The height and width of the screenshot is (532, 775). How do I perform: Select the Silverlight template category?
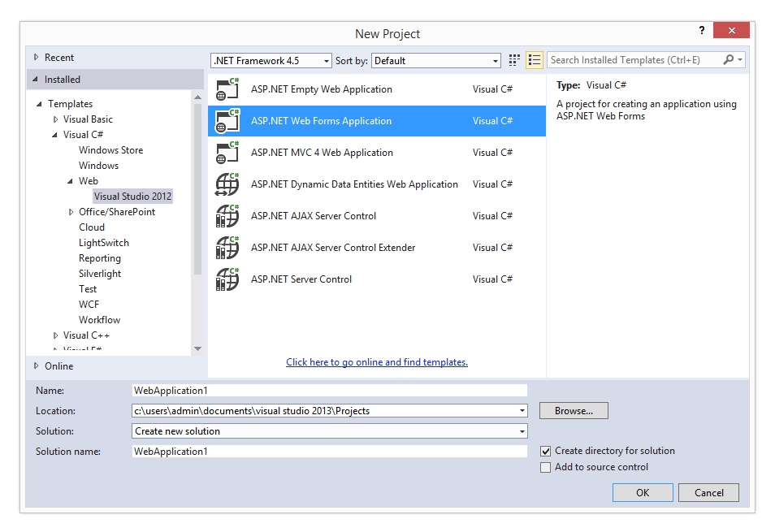(x=100, y=274)
